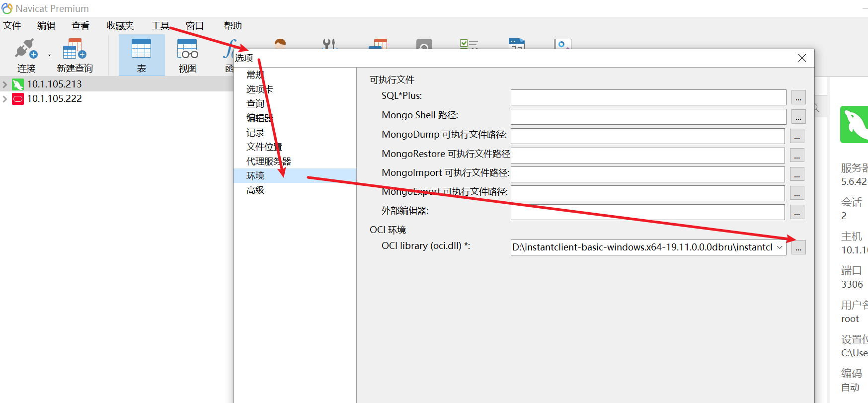
Task: Open the dropdown arrow beside 连接
Action: point(49,55)
